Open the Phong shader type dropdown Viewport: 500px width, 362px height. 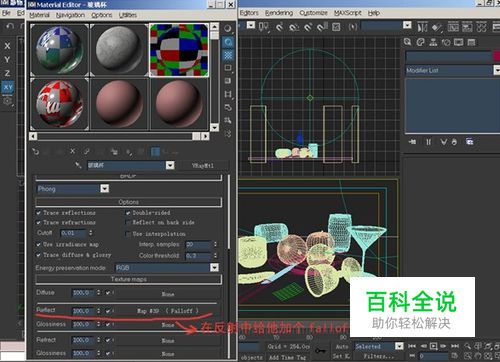73,189
